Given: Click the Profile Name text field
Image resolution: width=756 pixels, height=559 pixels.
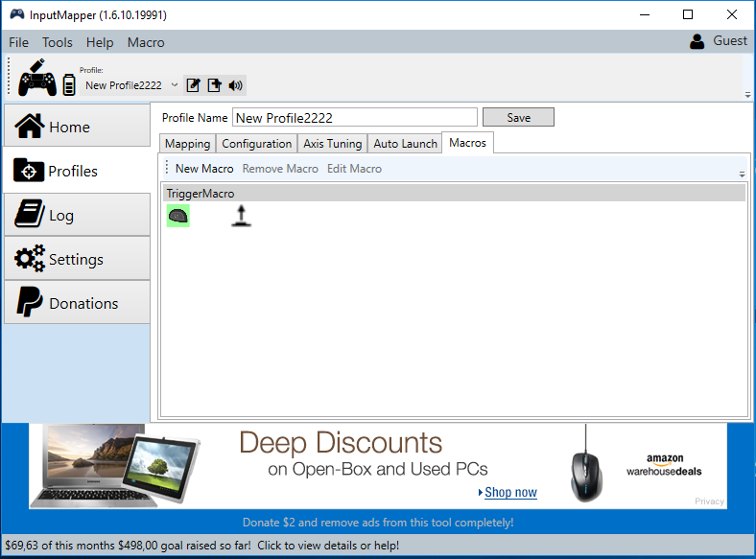Looking at the screenshot, I should point(355,118).
